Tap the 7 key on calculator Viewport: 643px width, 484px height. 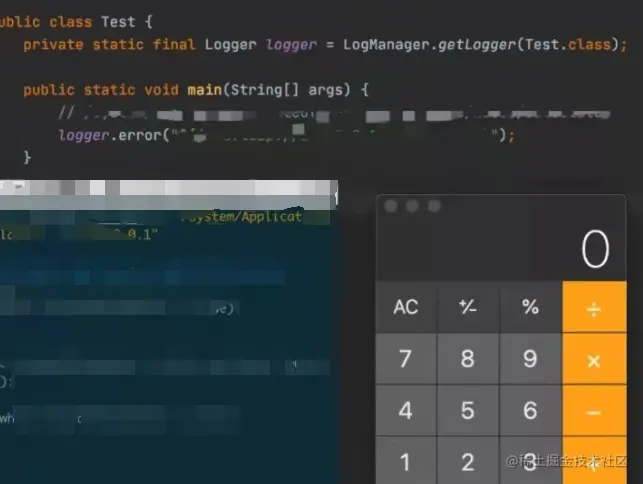[406, 359]
